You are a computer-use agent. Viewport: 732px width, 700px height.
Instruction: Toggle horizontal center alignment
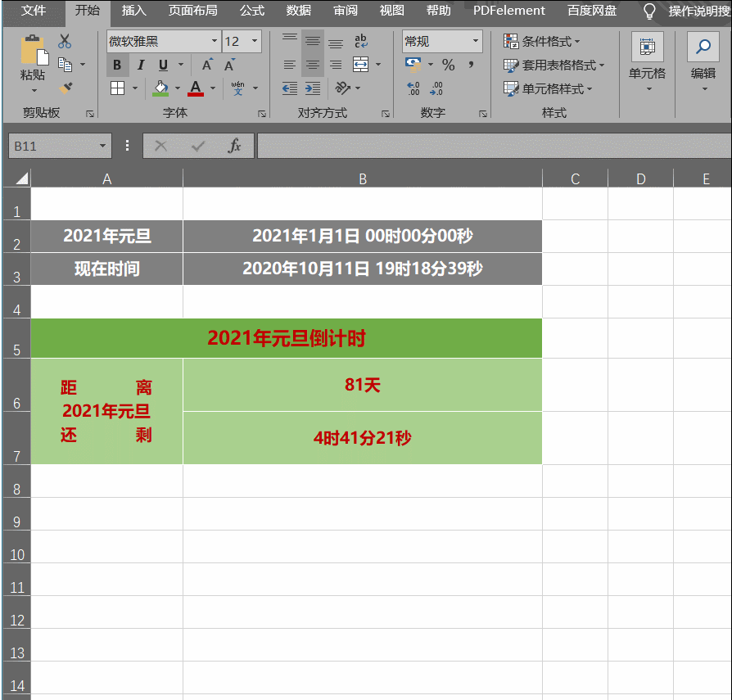point(313,65)
